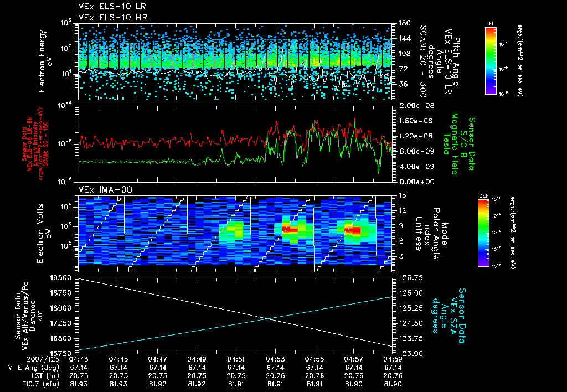Click the SZA tick value 123.75
567x392 pixels.
click(x=411, y=338)
